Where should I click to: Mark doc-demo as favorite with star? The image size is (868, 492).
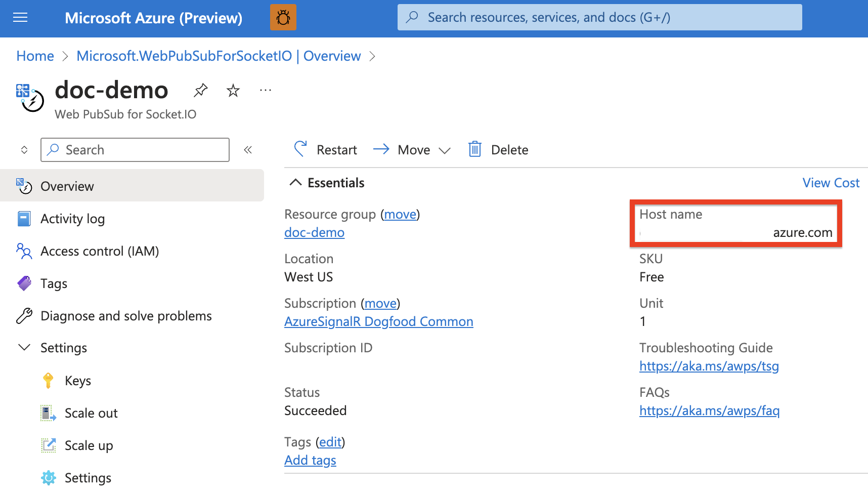(x=233, y=91)
